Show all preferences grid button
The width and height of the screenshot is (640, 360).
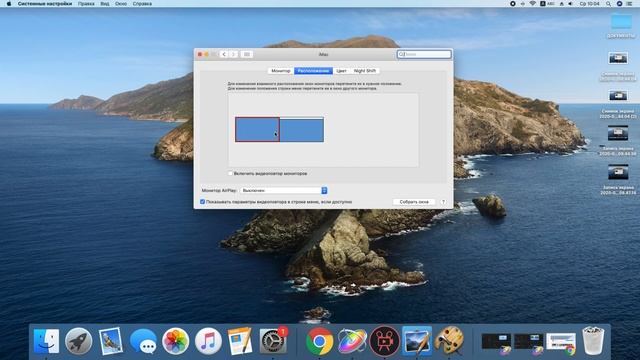coord(247,54)
